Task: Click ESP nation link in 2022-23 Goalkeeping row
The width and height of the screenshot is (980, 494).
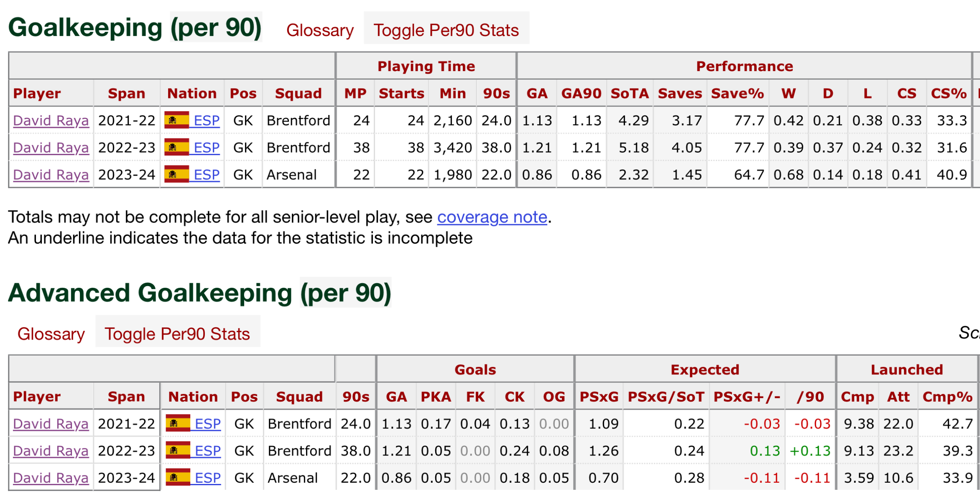Action: (207, 148)
